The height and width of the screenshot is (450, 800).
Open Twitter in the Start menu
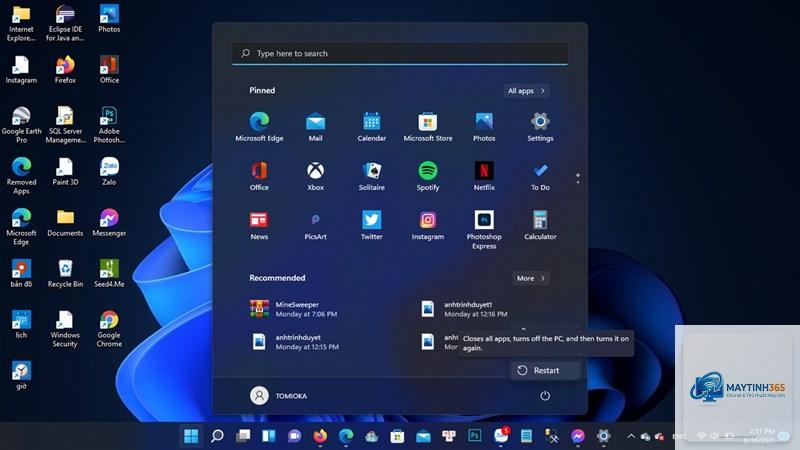(x=371, y=225)
